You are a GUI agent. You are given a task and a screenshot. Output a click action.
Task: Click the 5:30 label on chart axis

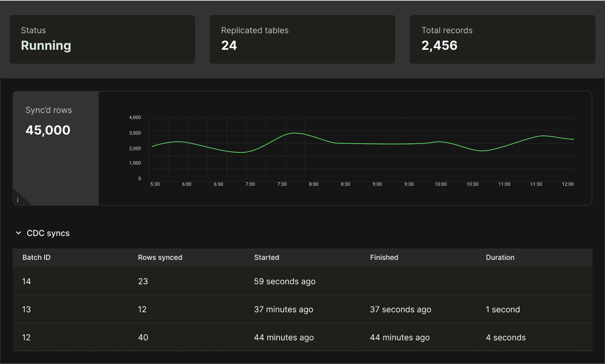[154, 184]
